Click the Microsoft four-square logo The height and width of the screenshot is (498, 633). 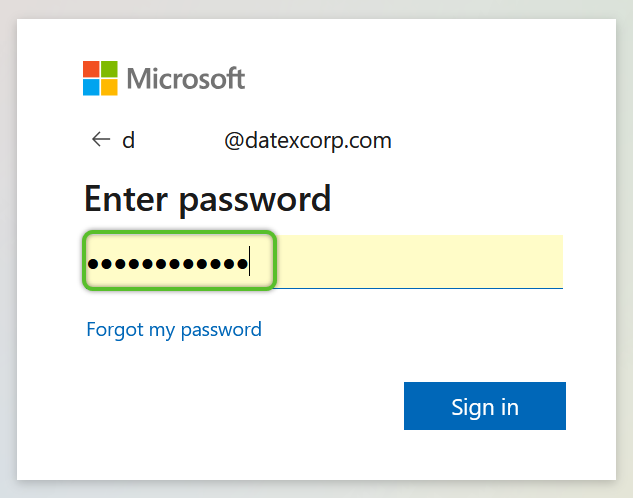point(100,78)
